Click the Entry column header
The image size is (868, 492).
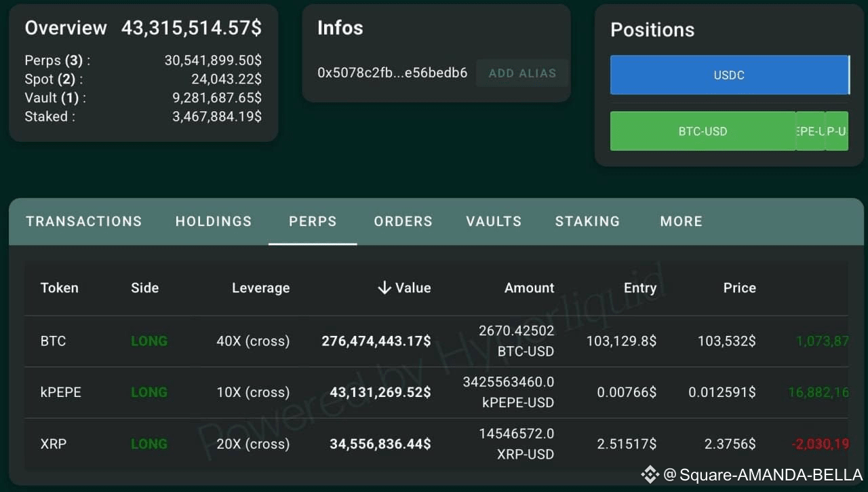[640, 288]
